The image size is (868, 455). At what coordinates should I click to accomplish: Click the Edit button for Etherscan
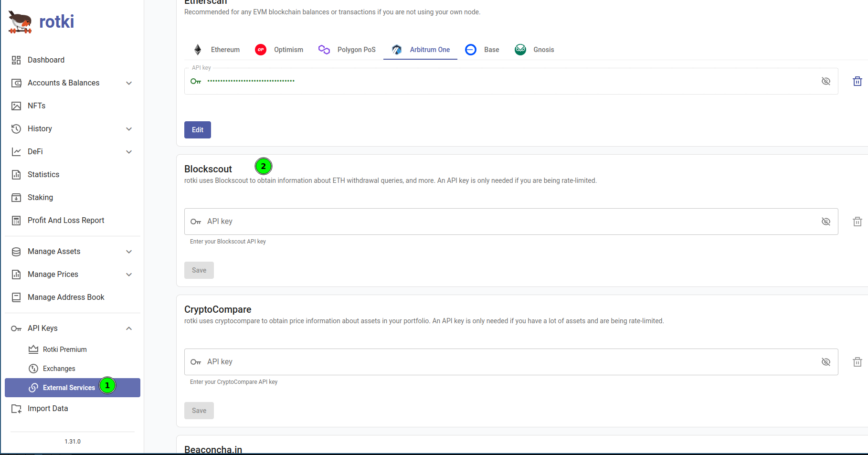coord(198,130)
